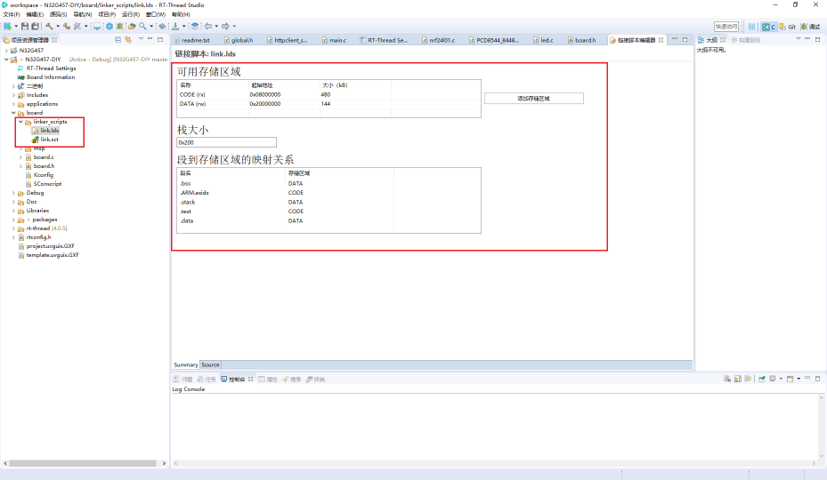This screenshot has width=827, height=480.
Task: Click the Search magnifier toolbar icon
Action: click(x=142, y=26)
